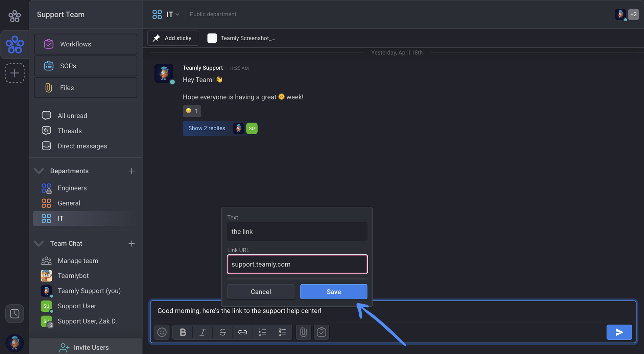Open the emoji picker in the message toolbar

coord(162,332)
